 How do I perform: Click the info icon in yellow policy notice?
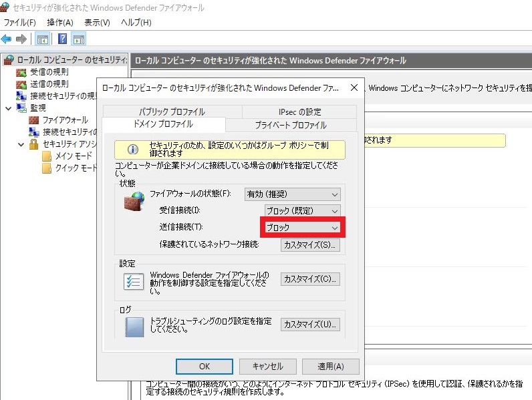pyautogui.click(x=132, y=149)
